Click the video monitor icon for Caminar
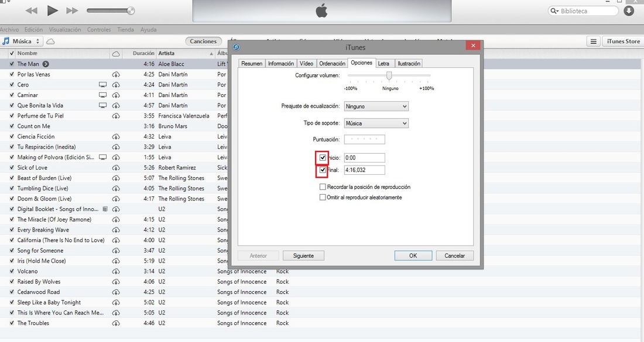Viewport: 644px width, 342px height. pos(102,95)
